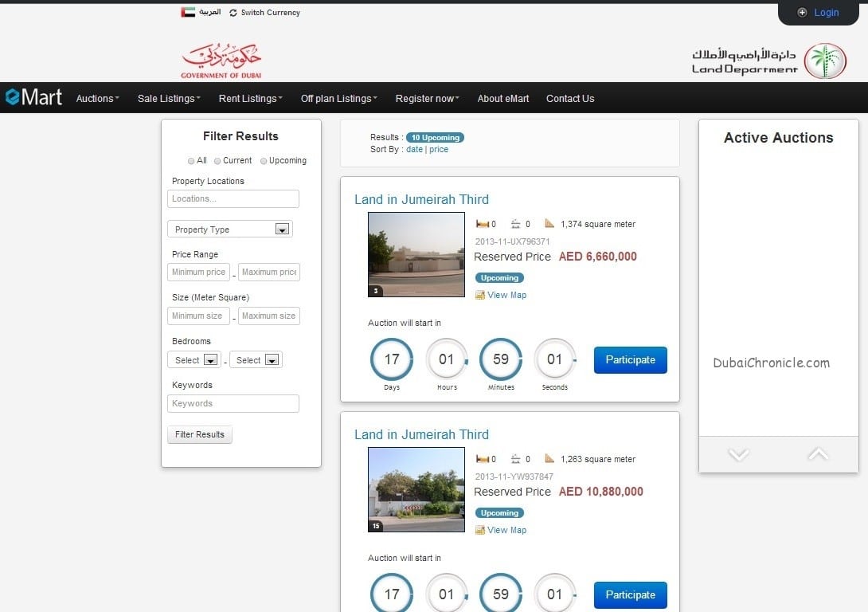This screenshot has height=612, width=868.
Task: Click listing ID 2013-11-UX796371
Action: click(x=512, y=241)
